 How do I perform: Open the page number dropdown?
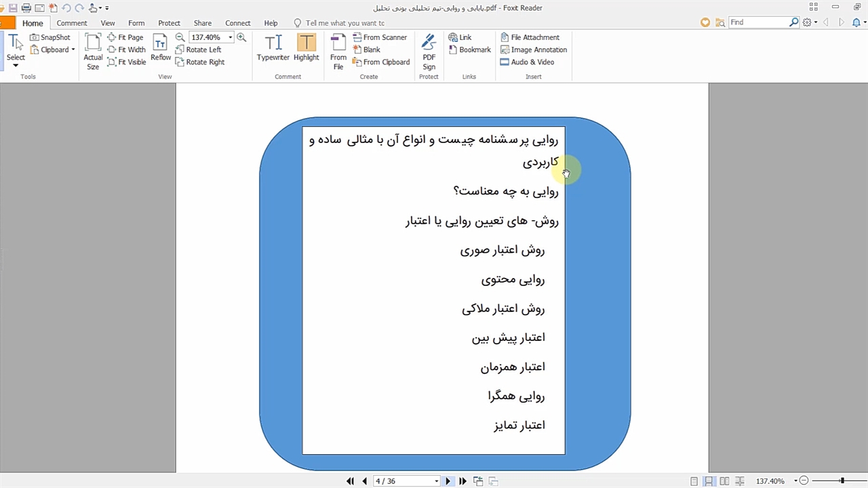click(436, 481)
